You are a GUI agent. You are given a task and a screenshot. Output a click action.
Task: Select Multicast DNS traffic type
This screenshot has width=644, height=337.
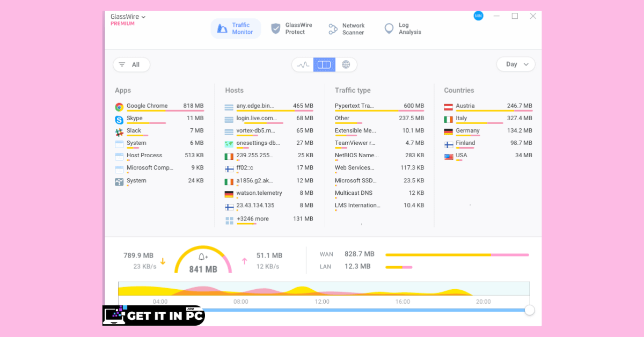point(379,193)
